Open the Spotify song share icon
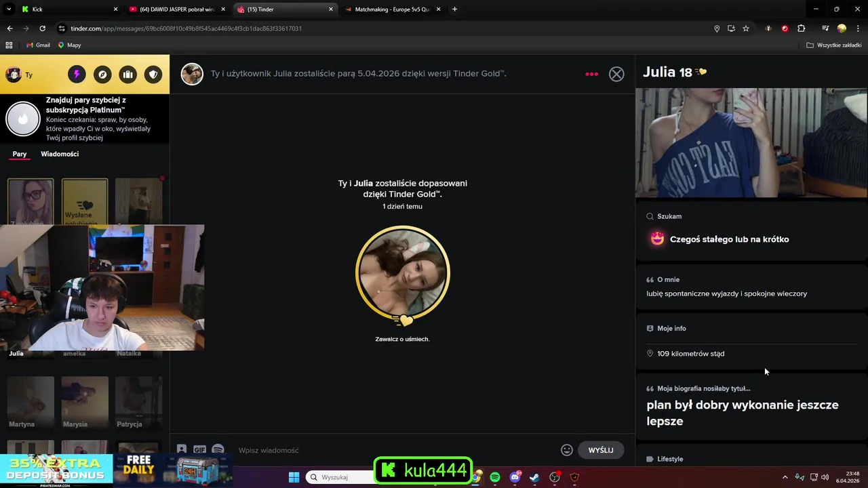The image size is (868, 488). click(x=218, y=449)
